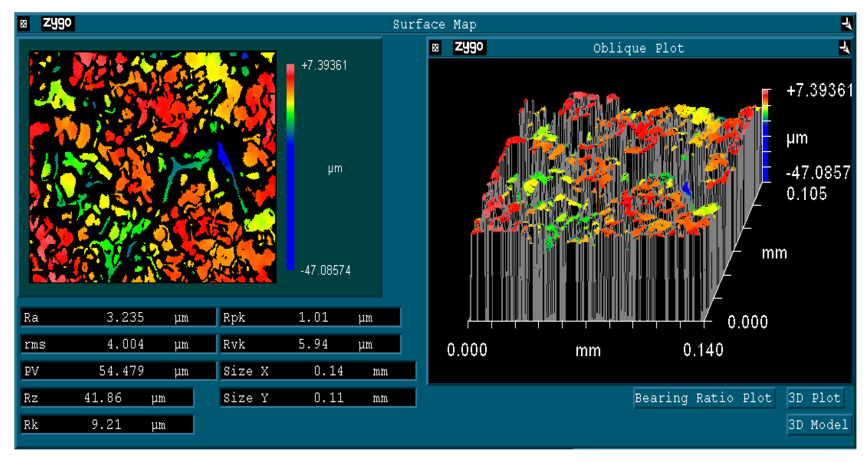868x463 pixels.
Task: Open the tool icon on Oblique Plot title bar
Action: click(x=845, y=47)
